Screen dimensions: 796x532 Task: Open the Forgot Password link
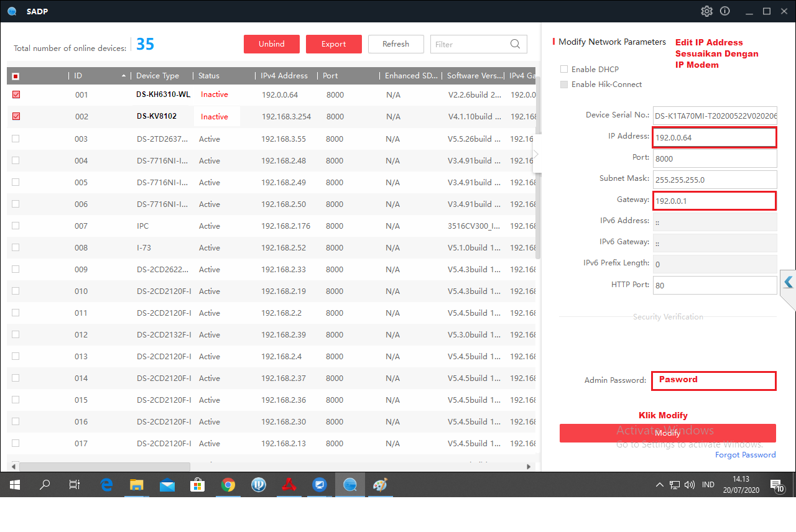click(745, 455)
